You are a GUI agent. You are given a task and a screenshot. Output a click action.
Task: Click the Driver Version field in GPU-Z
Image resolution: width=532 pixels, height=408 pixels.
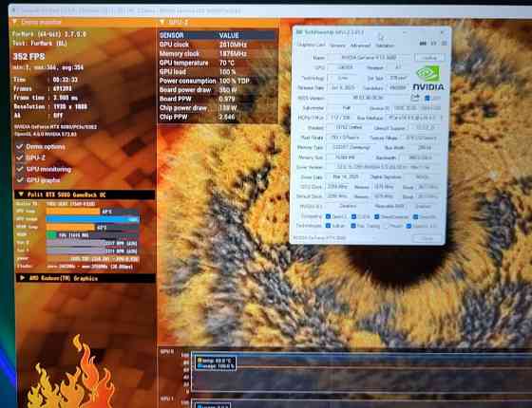[x=384, y=167]
